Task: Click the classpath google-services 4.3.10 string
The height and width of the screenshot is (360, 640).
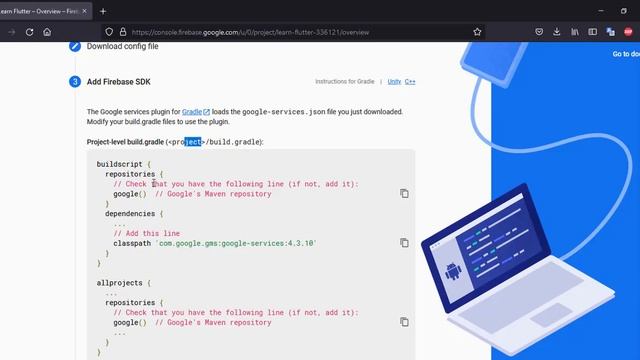Action: (236, 243)
